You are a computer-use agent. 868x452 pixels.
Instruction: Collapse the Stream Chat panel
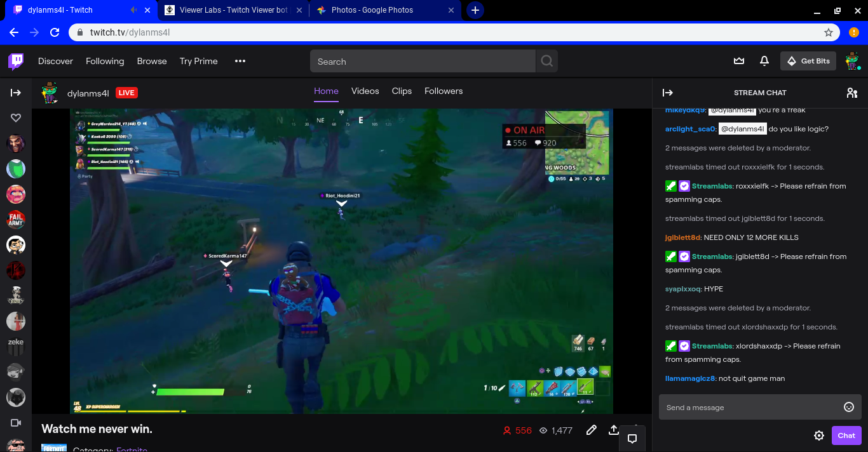point(668,93)
